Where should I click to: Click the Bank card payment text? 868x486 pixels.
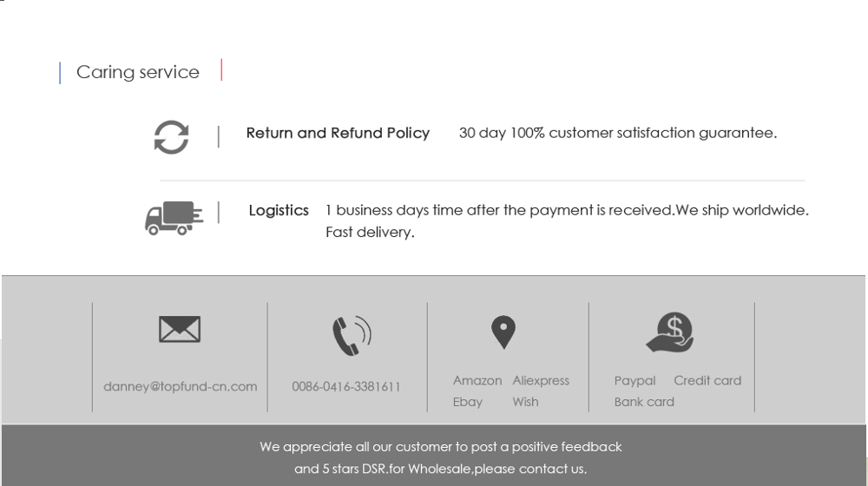644,402
